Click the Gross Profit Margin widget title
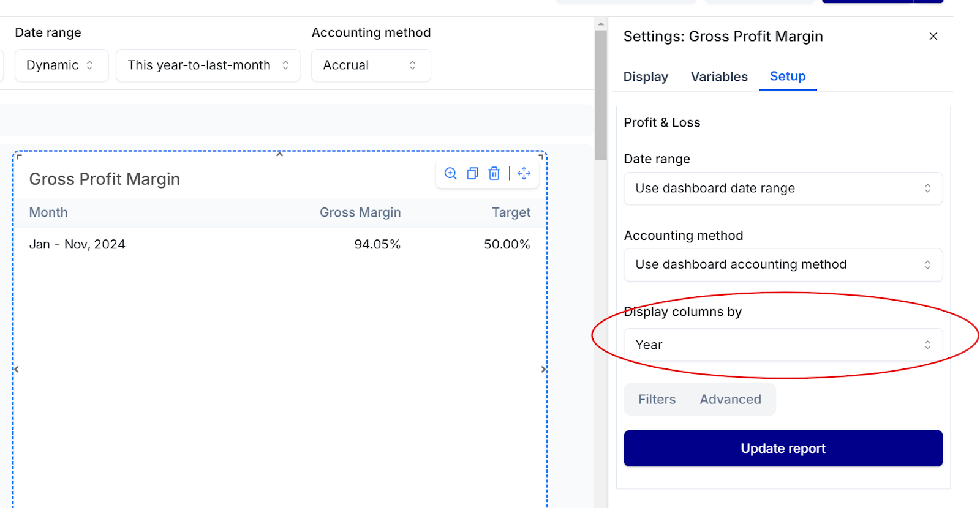This screenshot has height=508, width=980. [105, 179]
